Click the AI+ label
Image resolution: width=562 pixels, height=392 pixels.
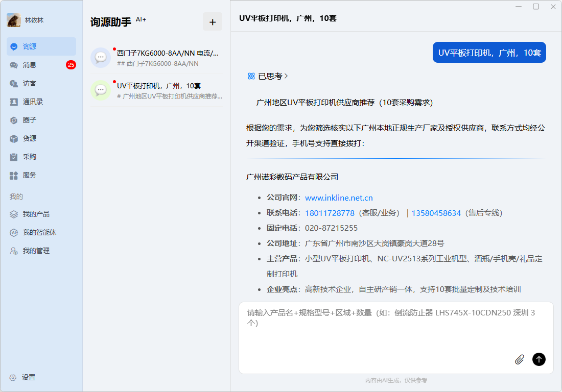click(x=141, y=19)
